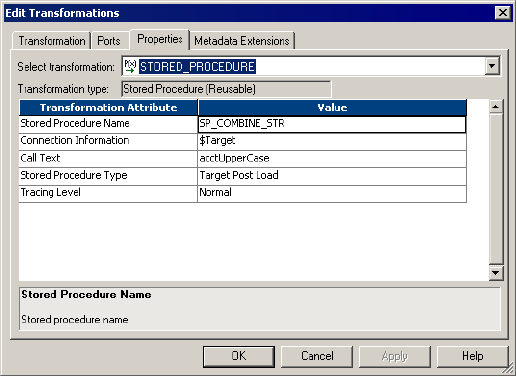Open the Ports tab
Screen dimensions: 516x376
pyautogui.click(x=109, y=41)
